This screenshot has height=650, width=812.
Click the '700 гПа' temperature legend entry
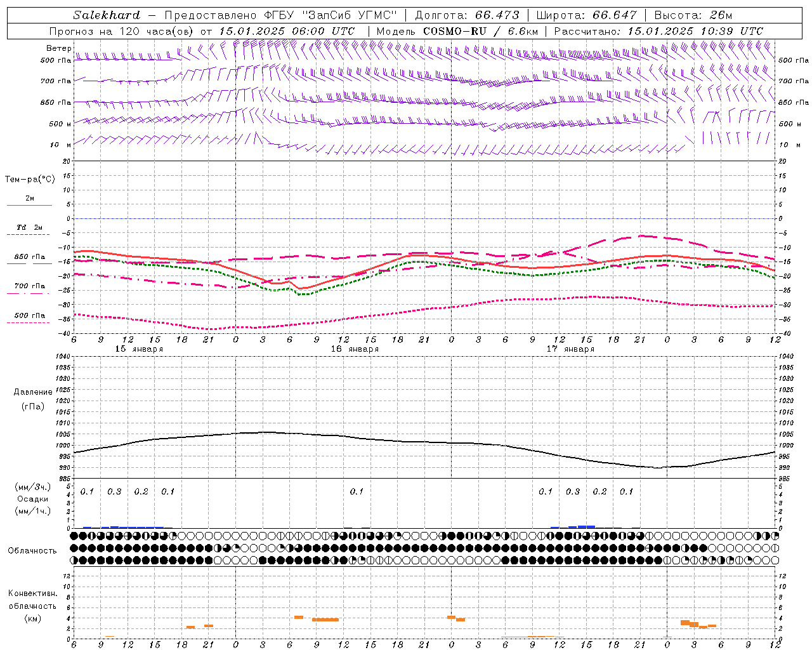click(x=30, y=286)
